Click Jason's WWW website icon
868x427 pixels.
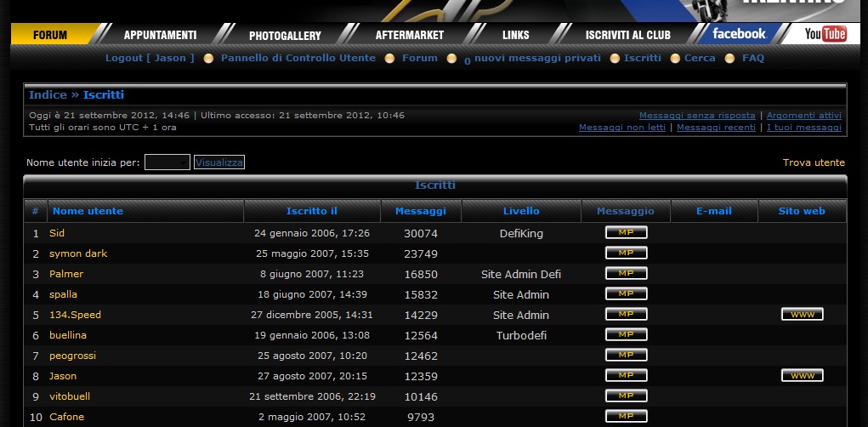tap(802, 376)
